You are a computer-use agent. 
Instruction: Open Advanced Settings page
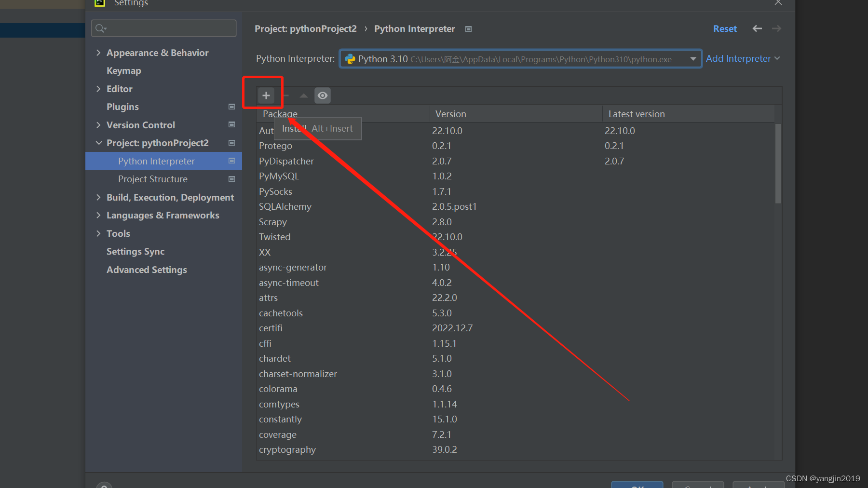click(x=147, y=270)
